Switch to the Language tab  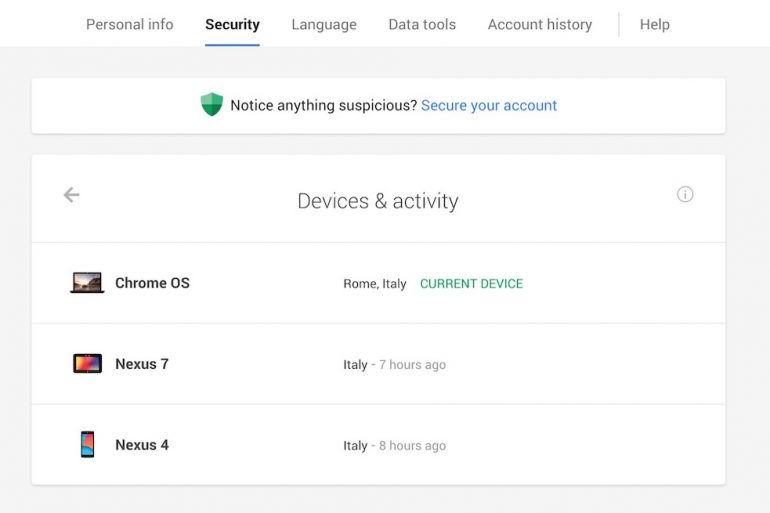point(324,24)
